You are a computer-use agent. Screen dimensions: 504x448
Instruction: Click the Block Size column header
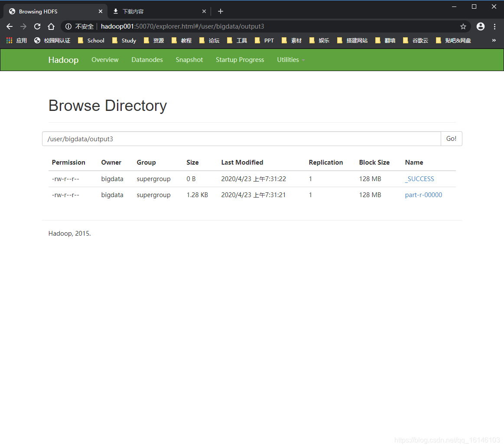374,162
